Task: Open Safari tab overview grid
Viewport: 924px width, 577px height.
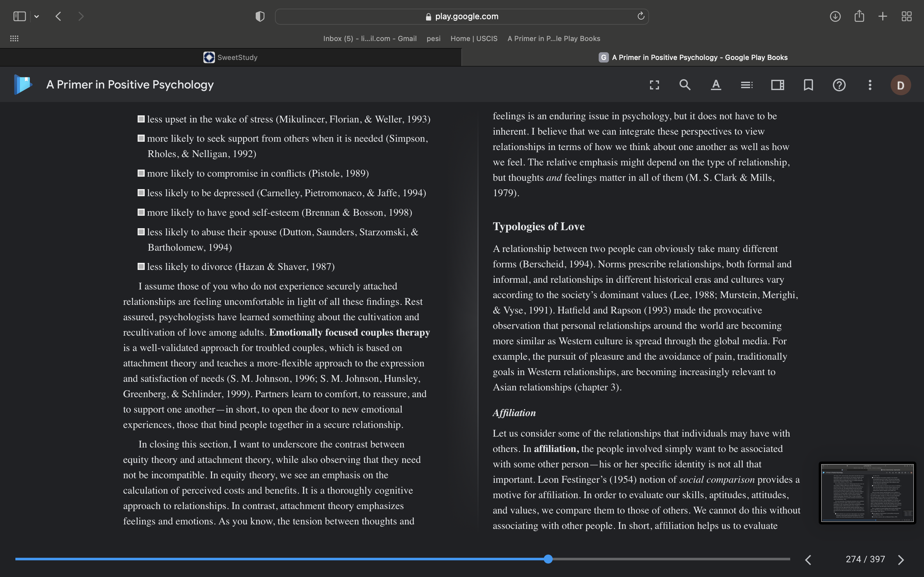Action: tap(906, 16)
